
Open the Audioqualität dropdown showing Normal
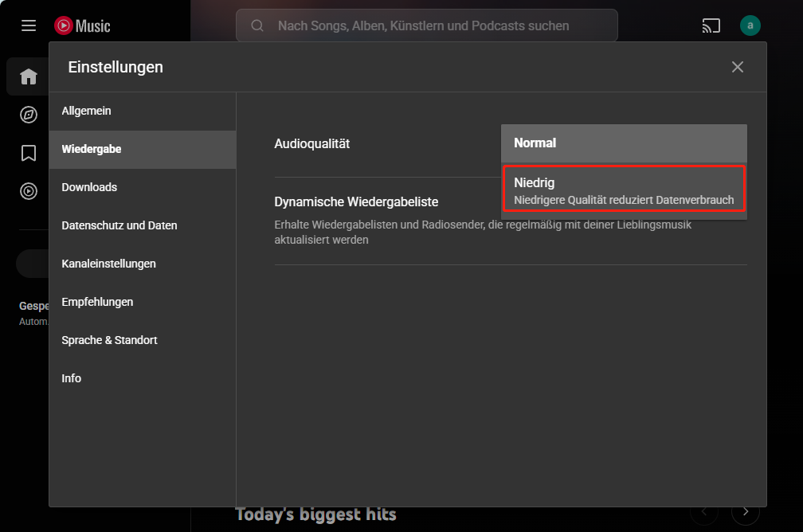pyautogui.click(x=624, y=143)
